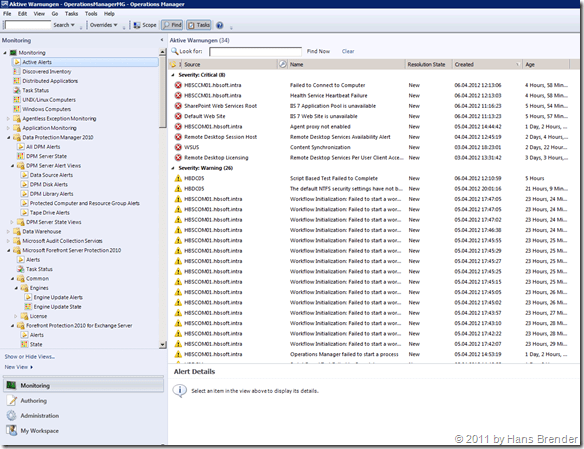This screenshot has width=584, height=449.
Task: Click warning icon for Script Based Test alert
Action: click(178, 178)
